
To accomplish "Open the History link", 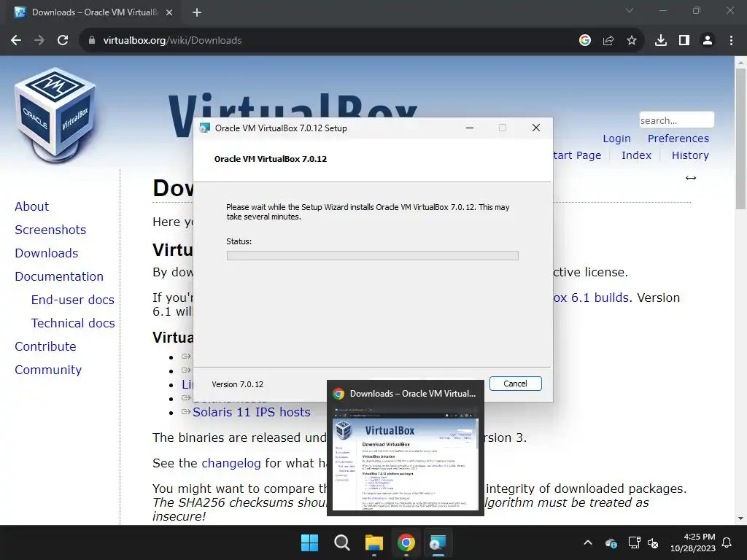I will pyautogui.click(x=690, y=155).
